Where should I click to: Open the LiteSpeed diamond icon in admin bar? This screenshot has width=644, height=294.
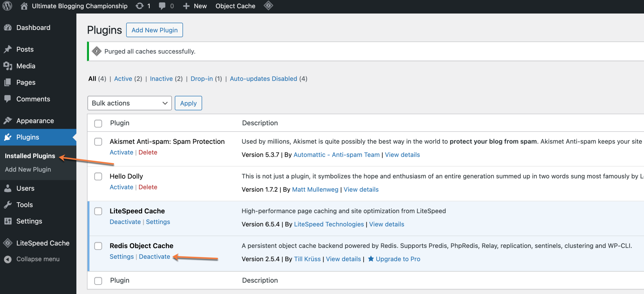[268, 6]
